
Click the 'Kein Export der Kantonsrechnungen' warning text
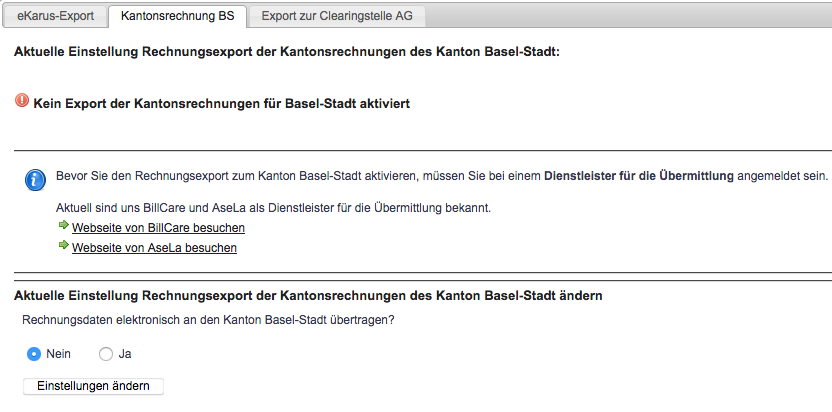pos(221,103)
